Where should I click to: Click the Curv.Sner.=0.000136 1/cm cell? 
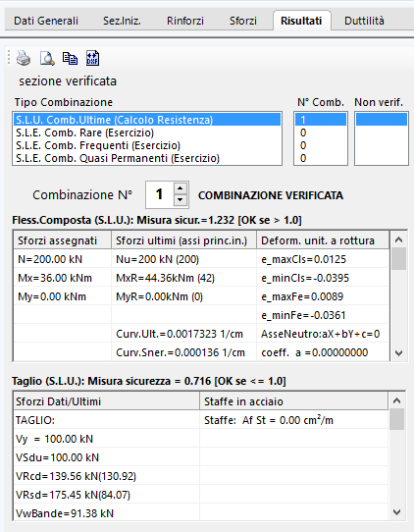(x=183, y=352)
